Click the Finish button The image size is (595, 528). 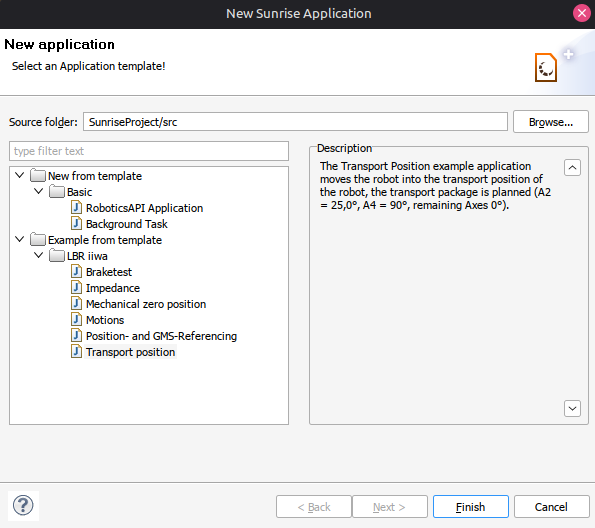tap(471, 507)
